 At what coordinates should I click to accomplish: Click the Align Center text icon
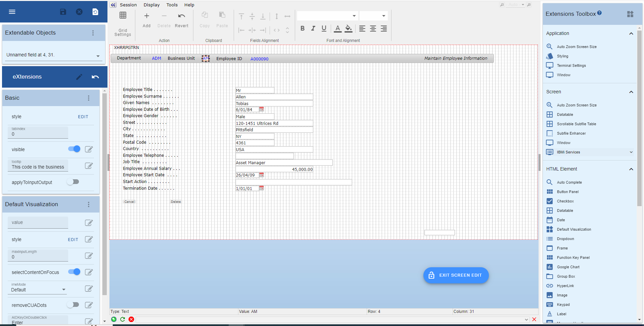point(373,29)
